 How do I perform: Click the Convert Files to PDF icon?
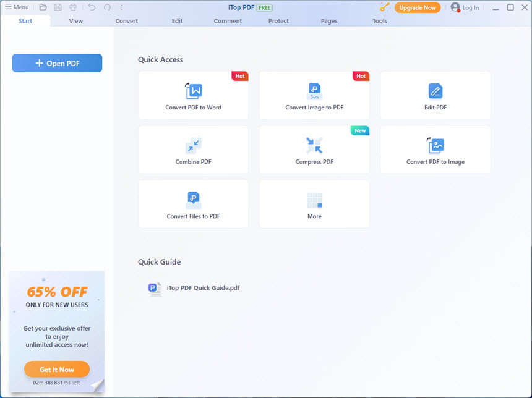click(194, 200)
